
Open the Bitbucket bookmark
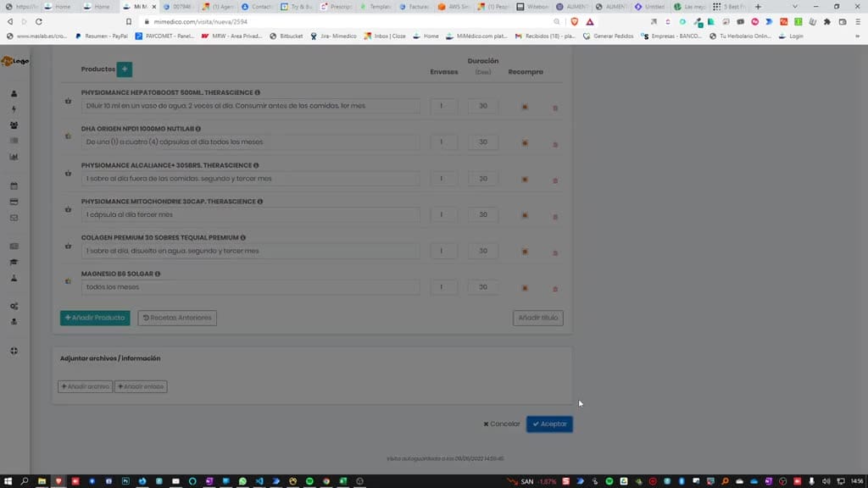coord(287,36)
